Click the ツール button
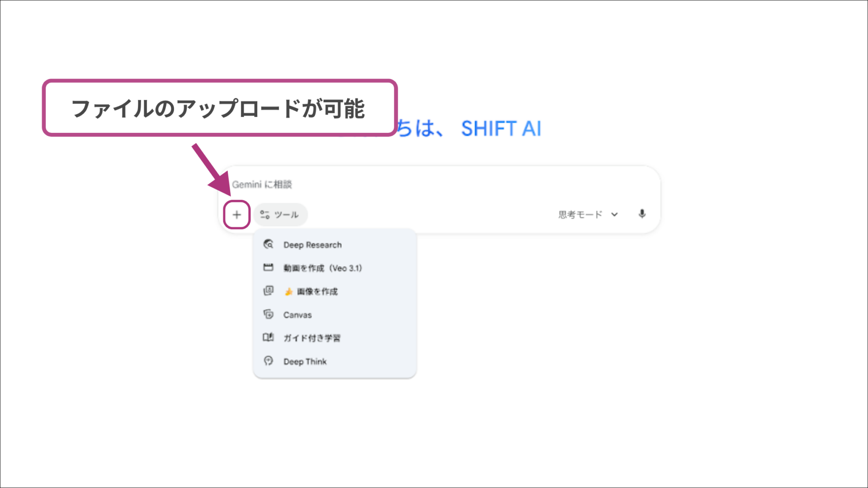The image size is (868, 488). coord(280,214)
